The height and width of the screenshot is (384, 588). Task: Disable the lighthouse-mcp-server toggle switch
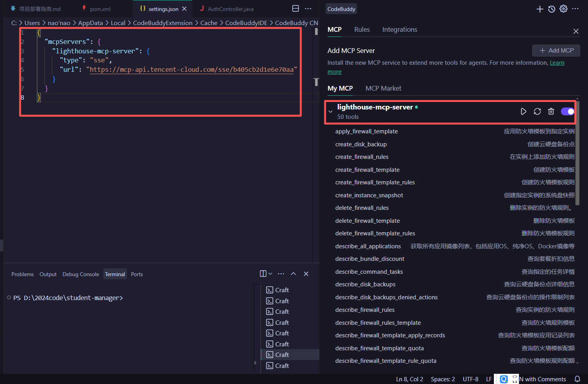pos(567,111)
